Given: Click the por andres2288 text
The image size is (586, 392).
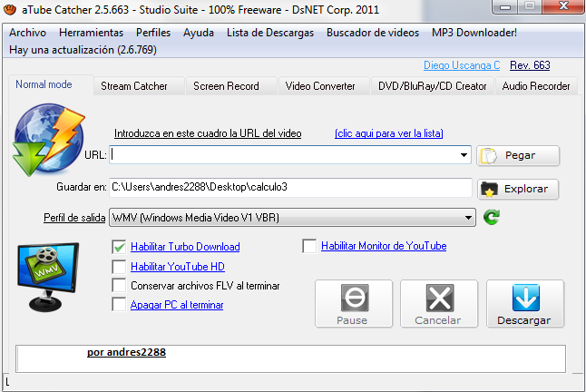Looking at the screenshot, I should tap(126, 352).
